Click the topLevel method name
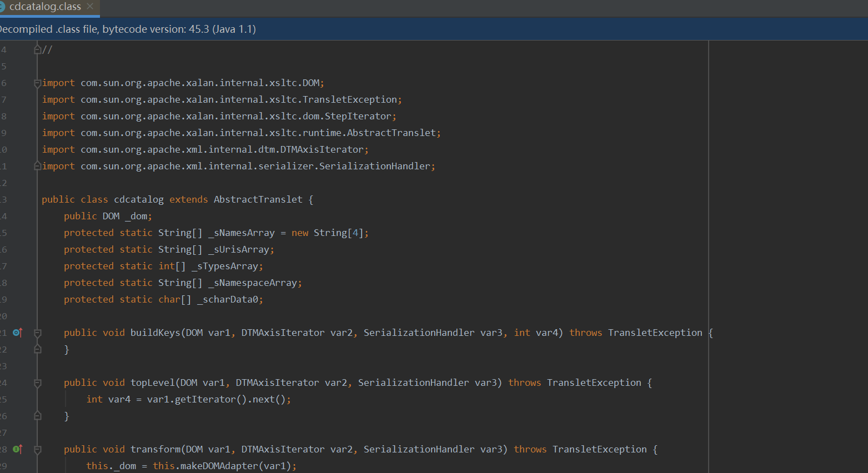 pyautogui.click(x=153, y=383)
